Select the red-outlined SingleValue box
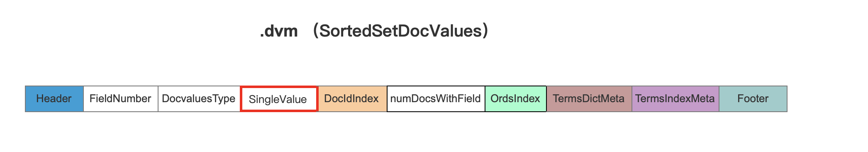Image resolution: width=868 pixels, height=152 pixels. 279,99
